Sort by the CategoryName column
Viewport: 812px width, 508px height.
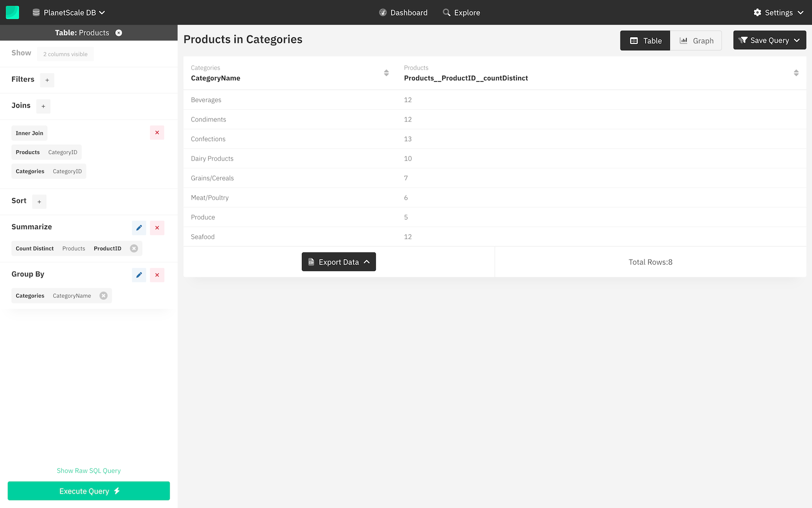point(386,73)
